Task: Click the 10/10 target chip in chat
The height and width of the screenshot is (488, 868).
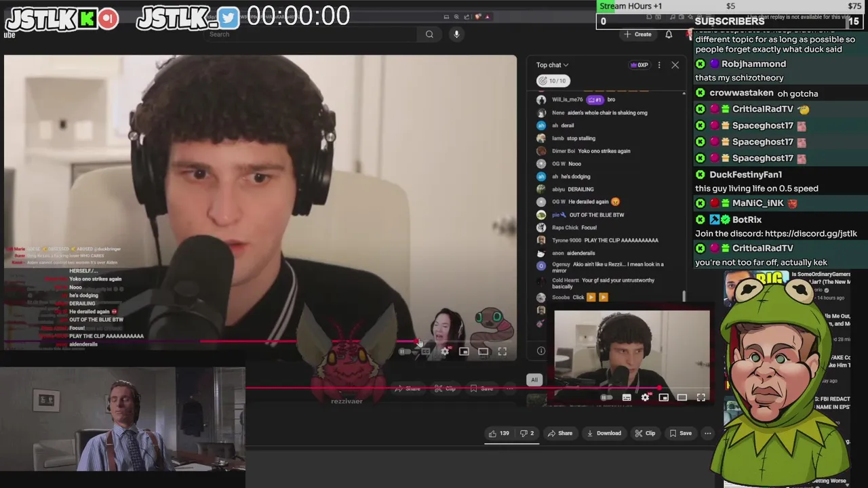Action: coord(553,81)
